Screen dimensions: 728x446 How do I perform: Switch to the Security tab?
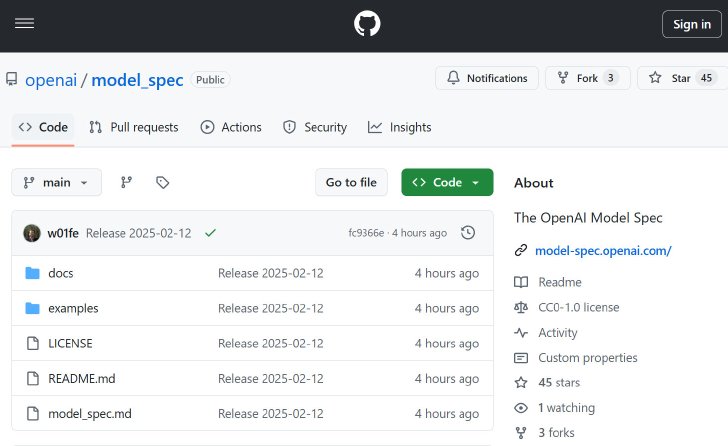click(315, 127)
